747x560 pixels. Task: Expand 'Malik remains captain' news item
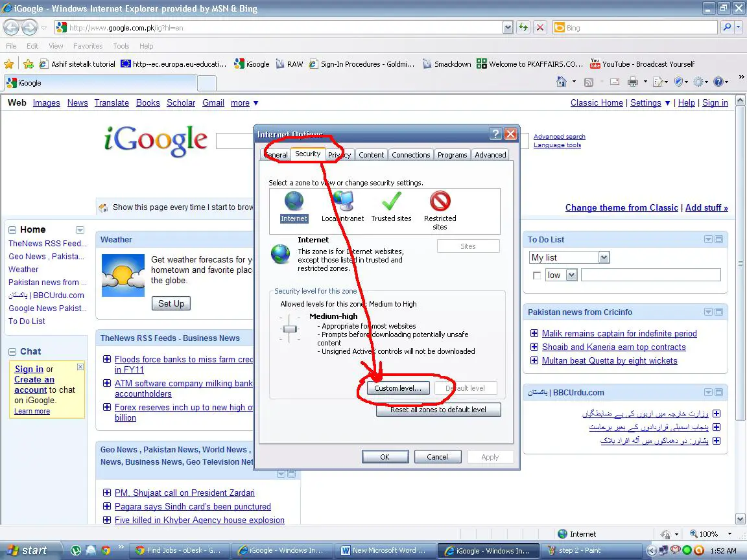(534, 333)
